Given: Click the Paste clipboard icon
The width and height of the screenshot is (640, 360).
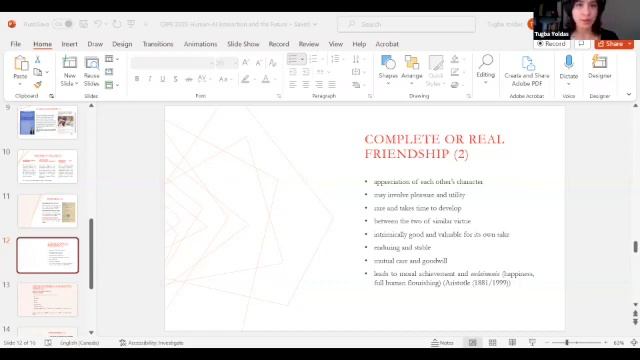Looking at the screenshot, I should 20,64.
